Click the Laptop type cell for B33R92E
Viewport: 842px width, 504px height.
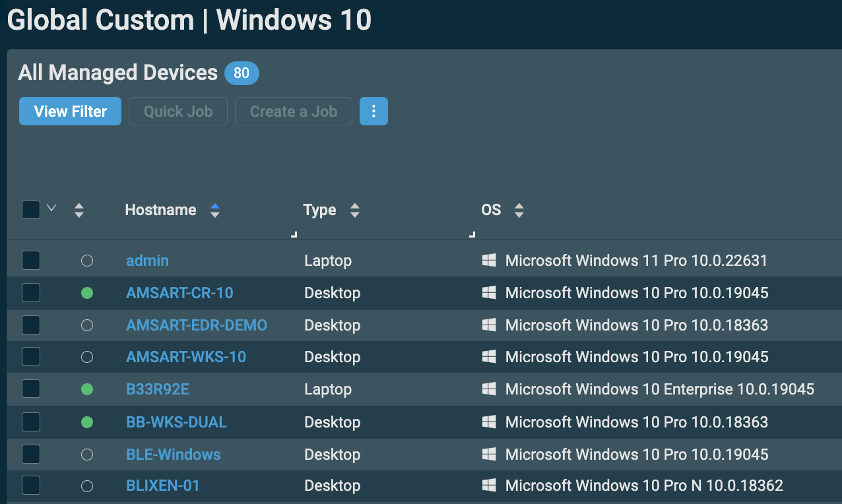(x=328, y=389)
